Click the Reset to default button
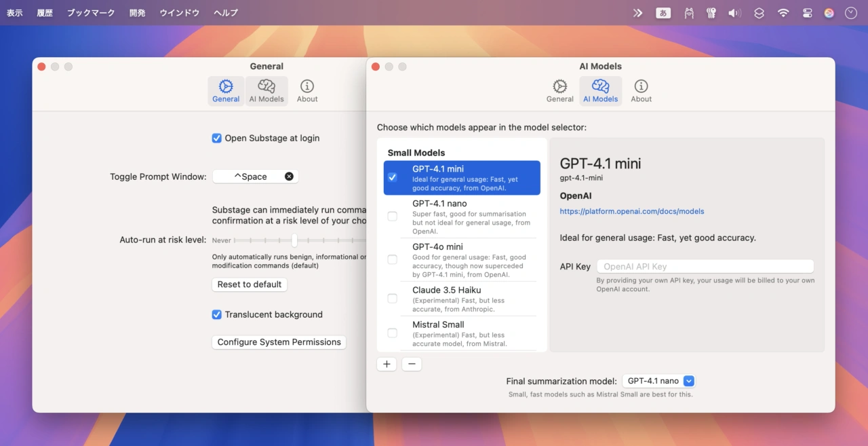The height and width of the screenshot is (446, 868). click(250, 284)
